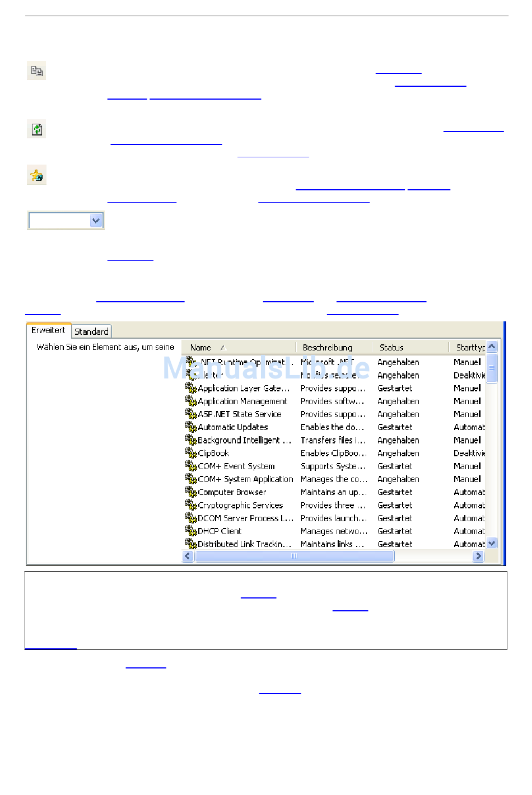532x795 pixels.
Task: Click the DHCP Client service icon
Action: coord(190,531)
